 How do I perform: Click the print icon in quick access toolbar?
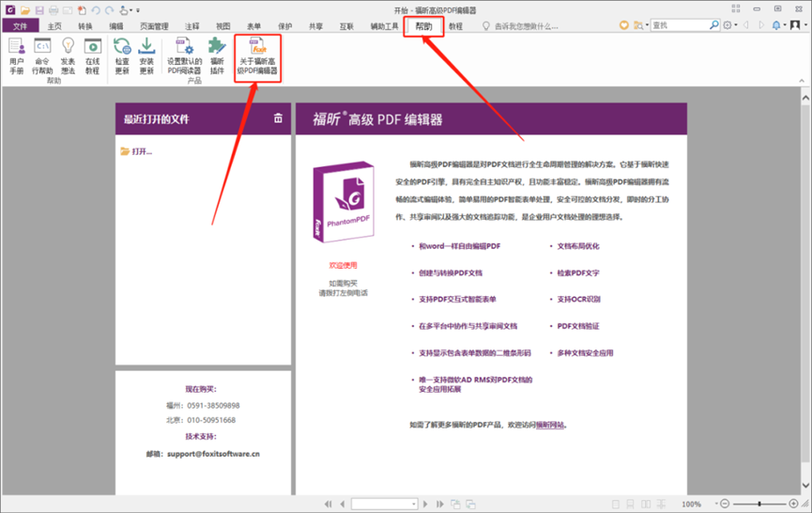[x=54, y=9]
